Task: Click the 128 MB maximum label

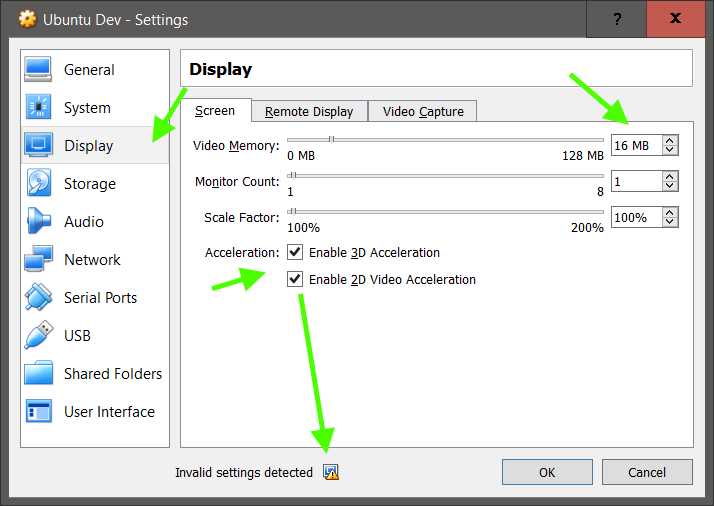Action: point(582,156)
